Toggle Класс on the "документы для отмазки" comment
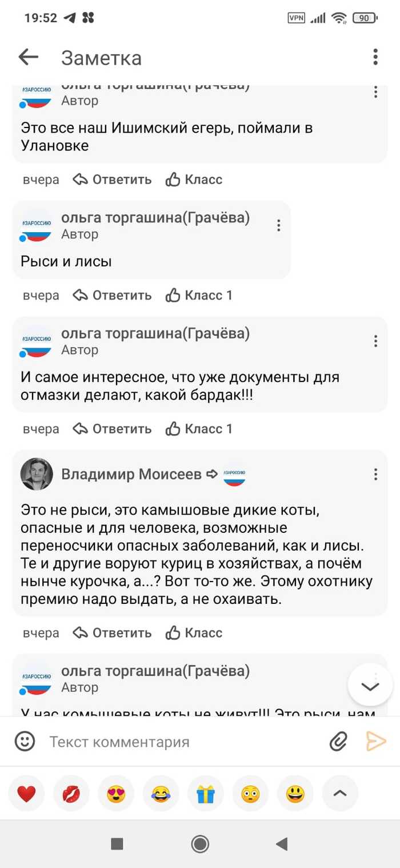 [x=198, y=429]
